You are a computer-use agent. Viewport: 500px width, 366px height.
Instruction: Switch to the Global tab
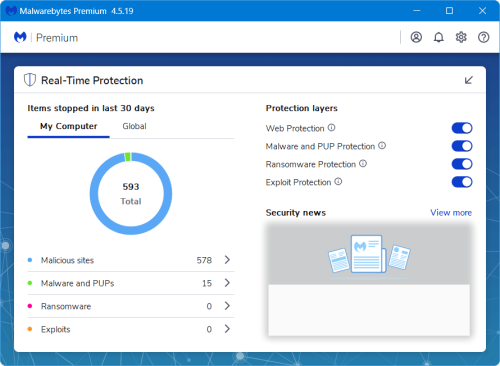pyautogui.click(x=134, y=126)
